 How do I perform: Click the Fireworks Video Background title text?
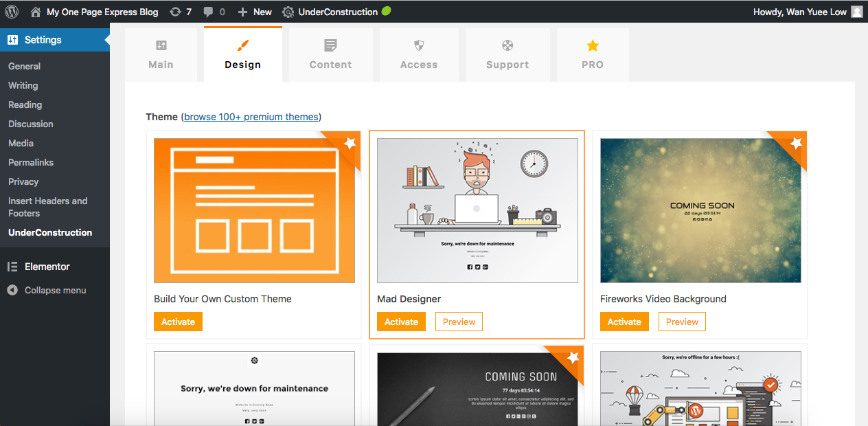point(663,299)
